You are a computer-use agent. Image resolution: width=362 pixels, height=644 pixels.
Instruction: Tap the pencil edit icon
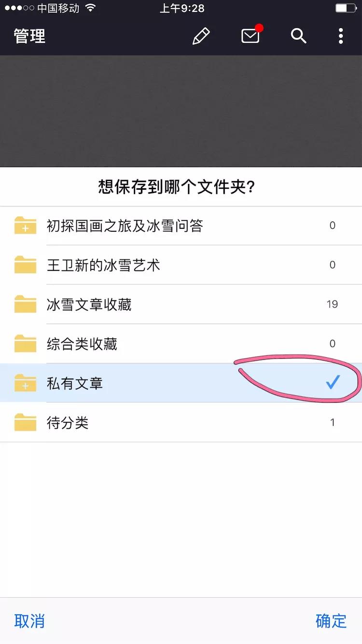[x=201, y=36]
